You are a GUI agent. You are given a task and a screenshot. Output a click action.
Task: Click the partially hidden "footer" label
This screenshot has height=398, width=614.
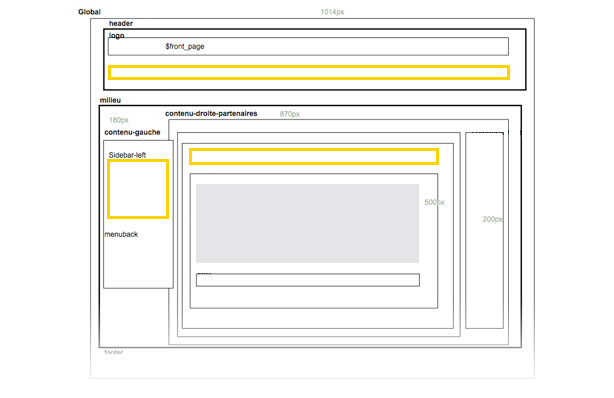click(114, 352)
